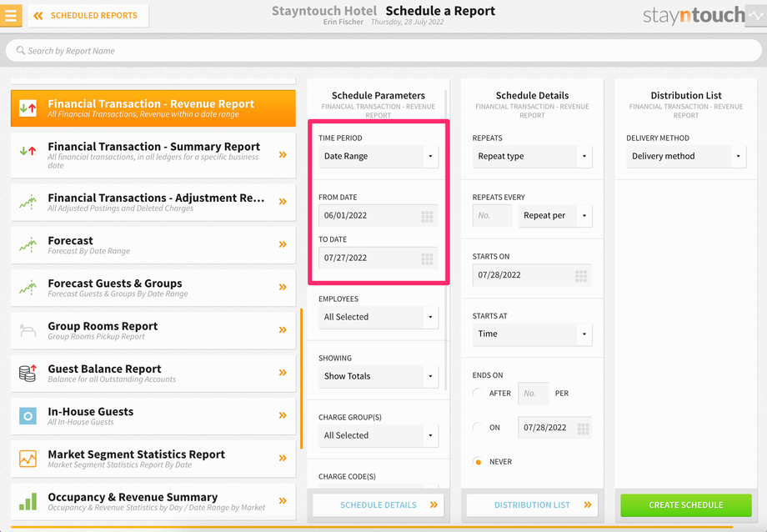Click the Financial Transactions Adjustment report chart icon
This screenshot has height=532, width=767.
coord(28,202)
